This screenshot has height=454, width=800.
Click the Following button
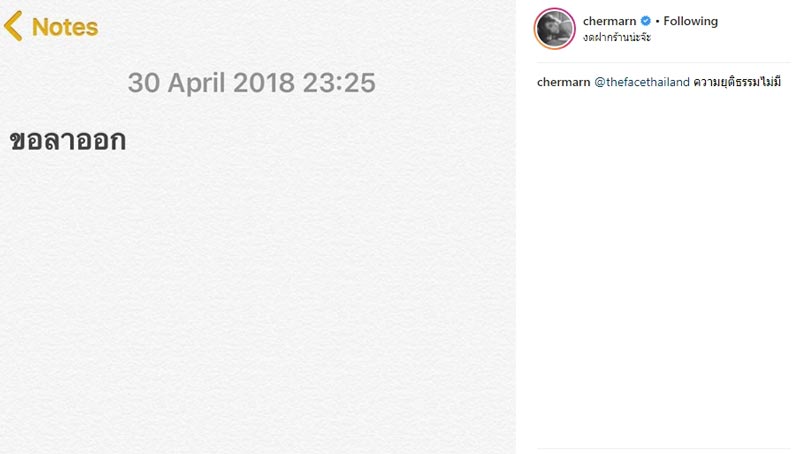coord(691,21)
